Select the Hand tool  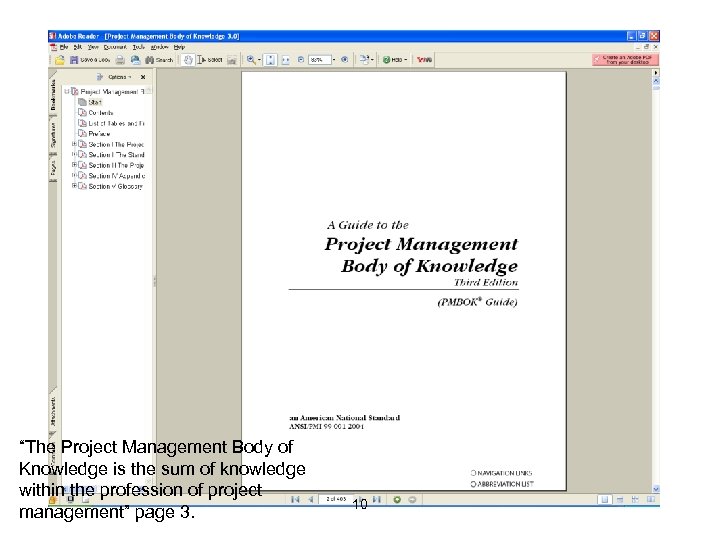tap(188, 60)
